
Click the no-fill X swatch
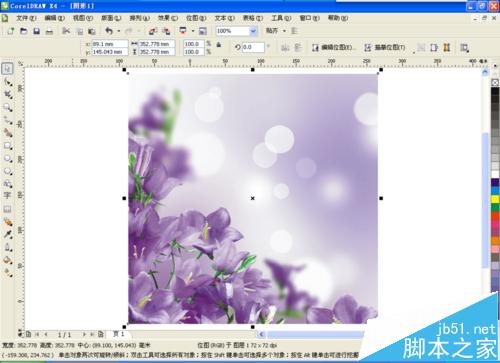[495, 82]
